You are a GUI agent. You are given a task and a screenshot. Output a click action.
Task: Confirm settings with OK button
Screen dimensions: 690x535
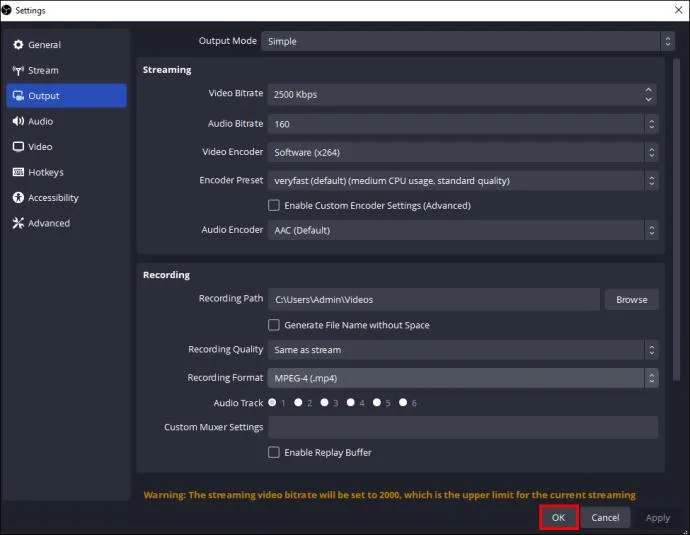[x=558, y=518]
